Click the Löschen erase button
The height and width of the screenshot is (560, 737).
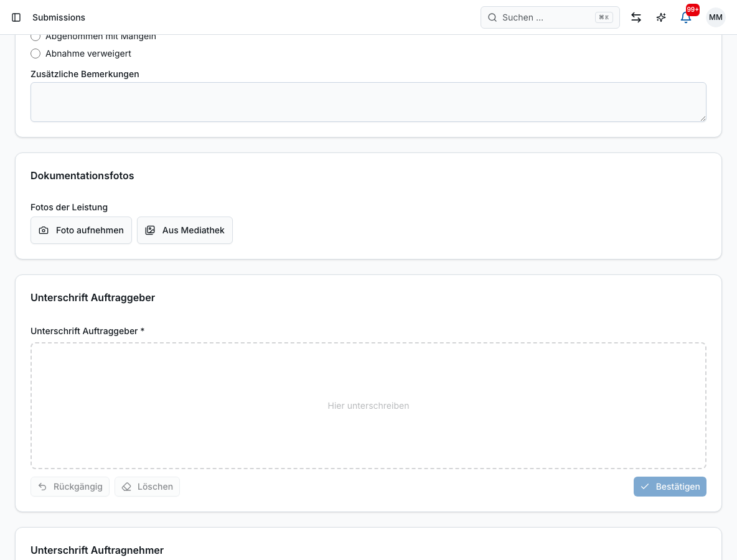pyautogui.click(x=147, y=487)
